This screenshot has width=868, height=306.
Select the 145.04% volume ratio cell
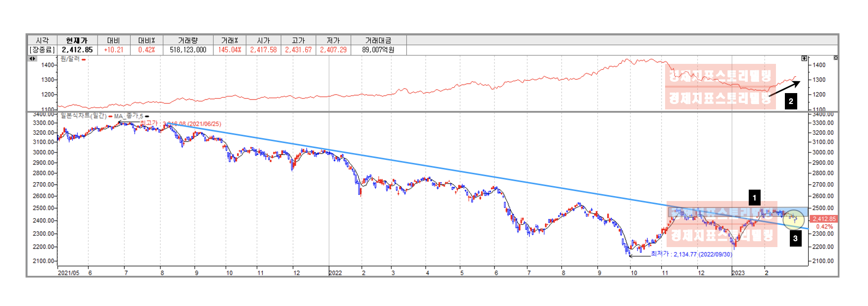pyautogui.click(x=230, y=50)
